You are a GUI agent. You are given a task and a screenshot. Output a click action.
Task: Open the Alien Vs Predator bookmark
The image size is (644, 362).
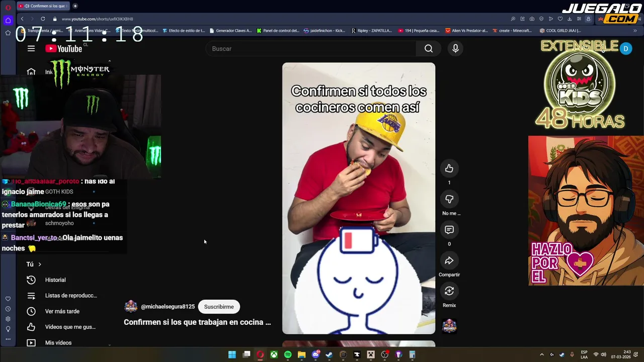tap(466, 31)
